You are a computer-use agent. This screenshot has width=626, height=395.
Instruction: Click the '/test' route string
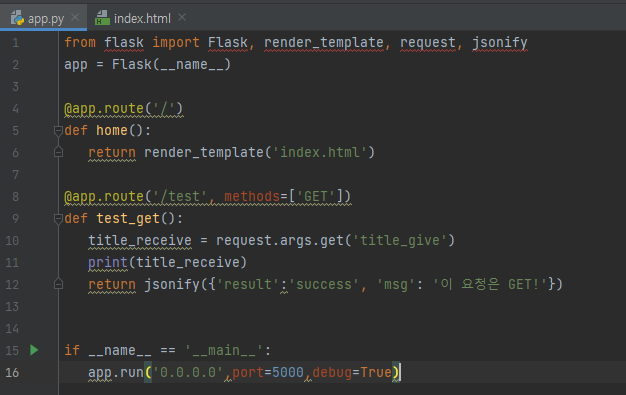point(180,197)
